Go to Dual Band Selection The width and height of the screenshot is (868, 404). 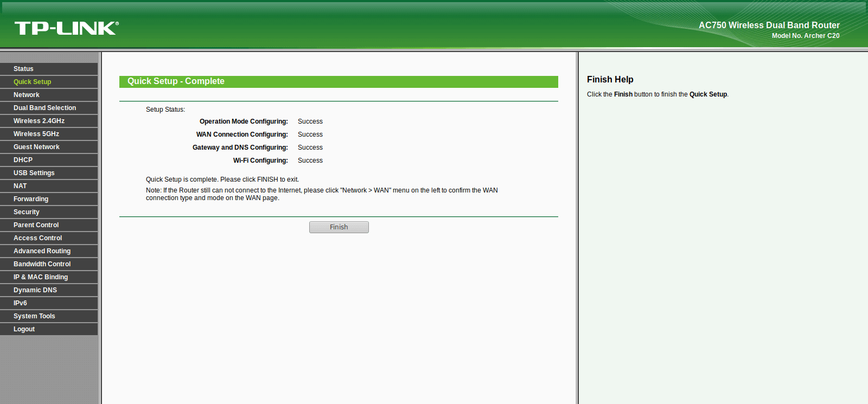point(49,108)
